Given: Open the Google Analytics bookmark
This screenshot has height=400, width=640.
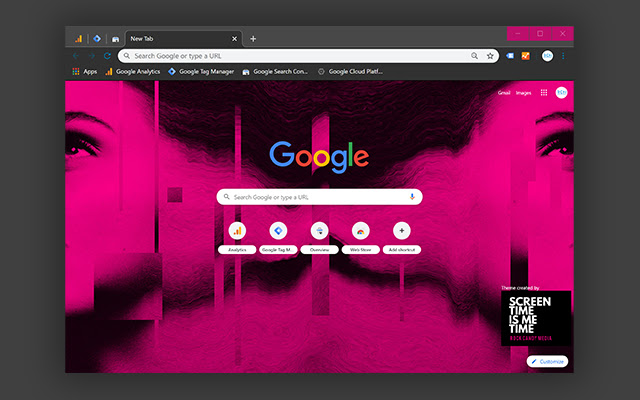Looking at the screenshot, I should click(133, 72).
